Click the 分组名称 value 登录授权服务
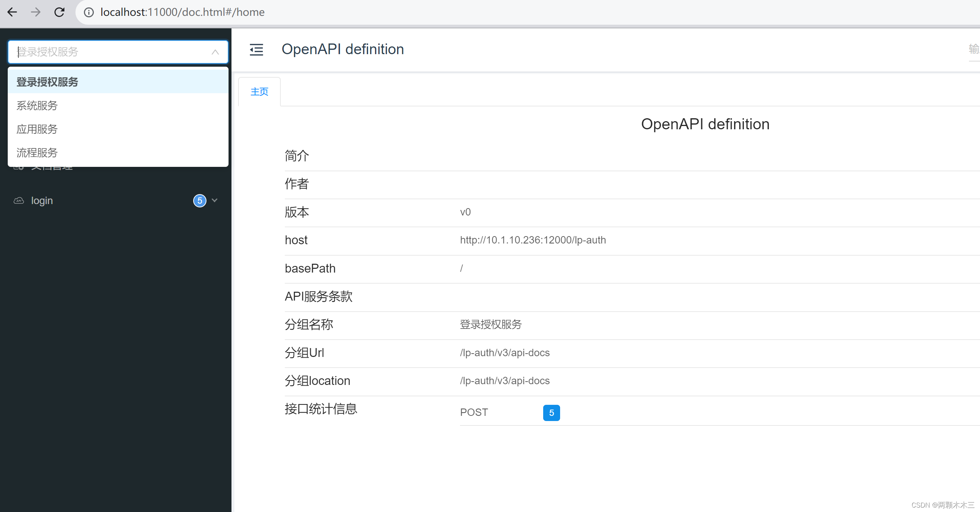 click(491, 325)
